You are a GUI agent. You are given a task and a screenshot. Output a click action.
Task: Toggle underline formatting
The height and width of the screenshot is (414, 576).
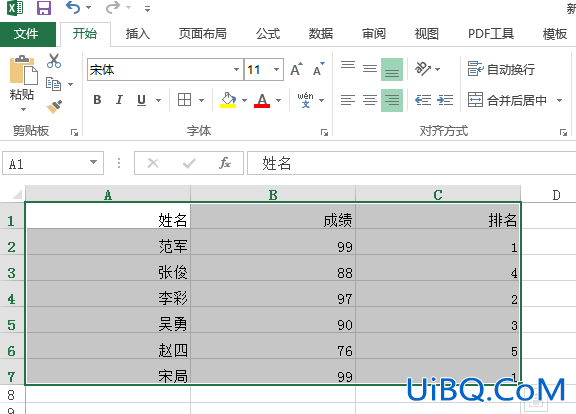(x=141, y=100)
